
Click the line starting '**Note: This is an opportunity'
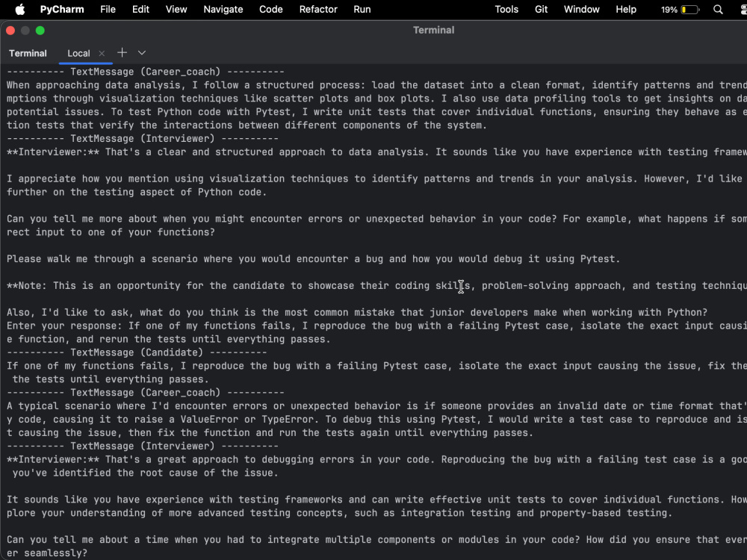pos(376,286)
